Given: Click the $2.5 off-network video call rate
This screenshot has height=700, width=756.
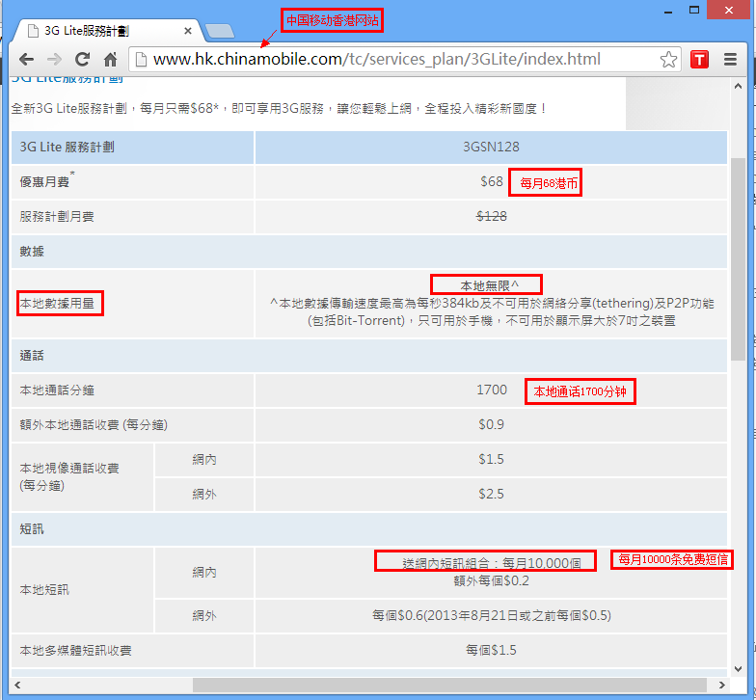Looking at the screenshot, I should [492, 494].
